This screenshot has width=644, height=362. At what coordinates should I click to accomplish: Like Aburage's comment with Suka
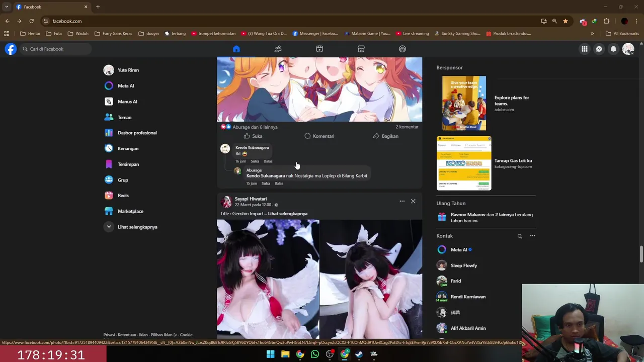click(266, 184)
